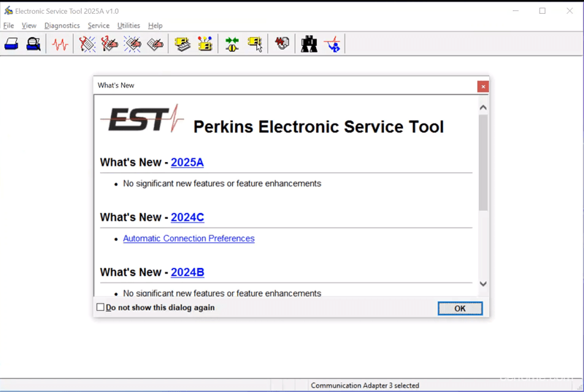Click the Winflash red chip icon
The height and width of the screenshot is (392, 584).
[282, 45]
